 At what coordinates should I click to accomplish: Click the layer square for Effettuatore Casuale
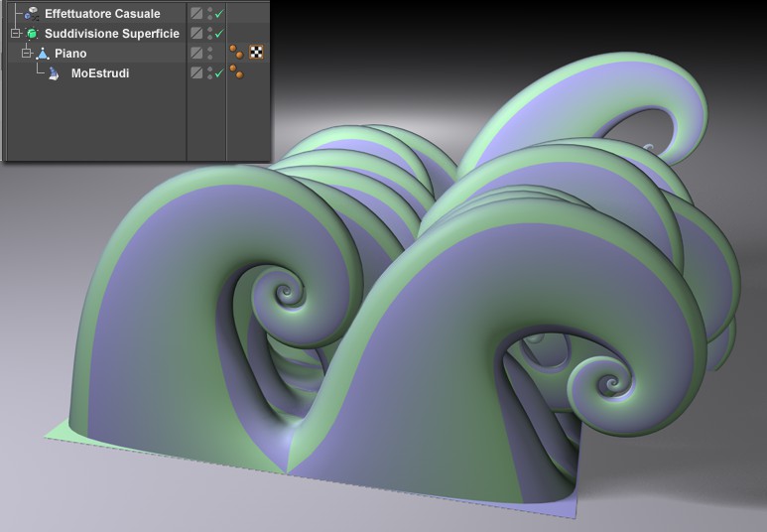(x=196, y=13)
